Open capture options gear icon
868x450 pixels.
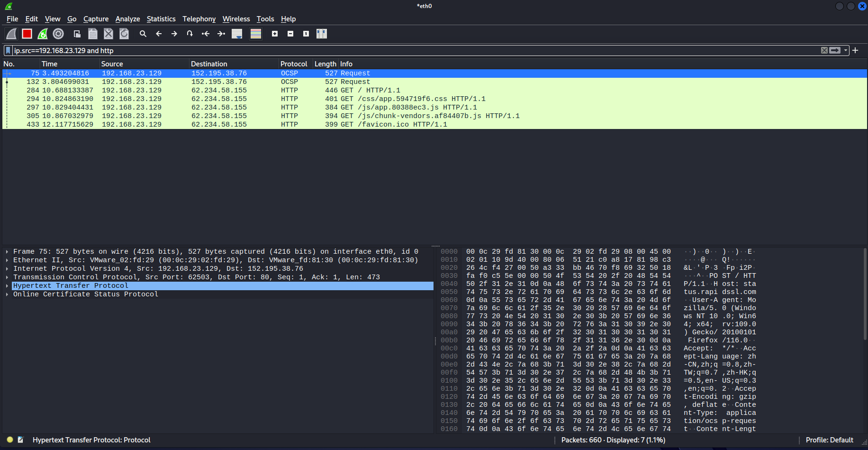(x=58, y=34)
